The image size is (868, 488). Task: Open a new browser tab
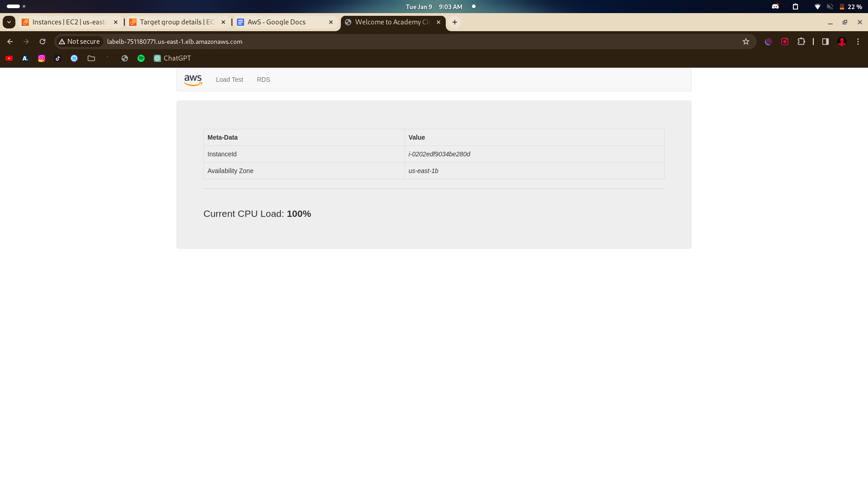455,22
